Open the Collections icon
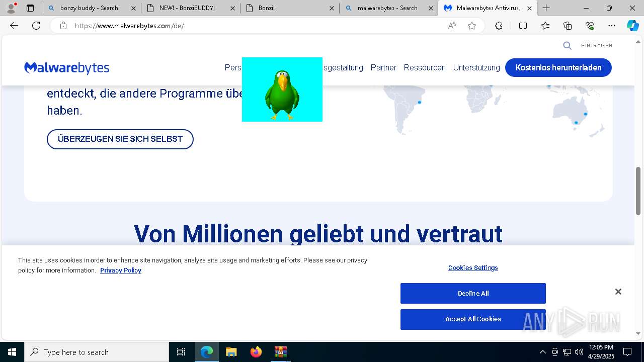 568,26
